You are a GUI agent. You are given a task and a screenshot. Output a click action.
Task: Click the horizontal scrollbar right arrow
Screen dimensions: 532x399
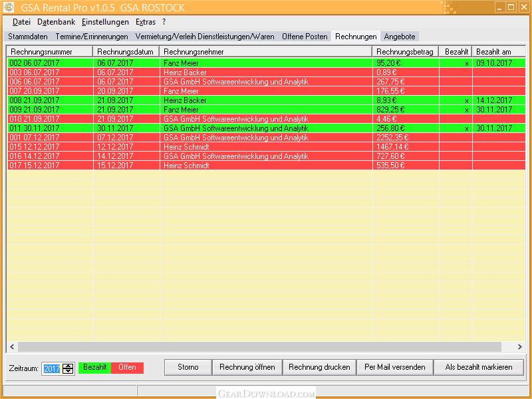(x=520, y=346)
